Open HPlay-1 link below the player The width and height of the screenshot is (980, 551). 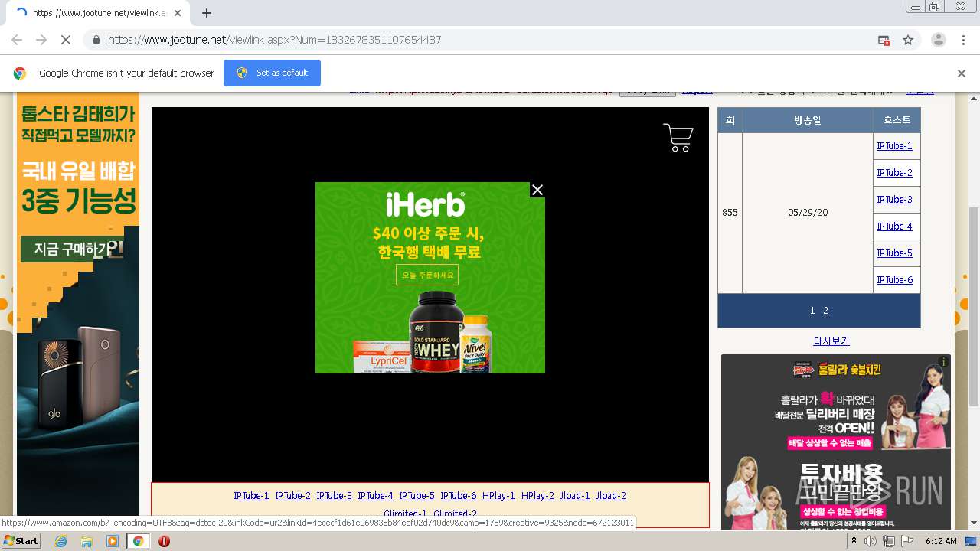pyautogui.click(x=498, y=496)
